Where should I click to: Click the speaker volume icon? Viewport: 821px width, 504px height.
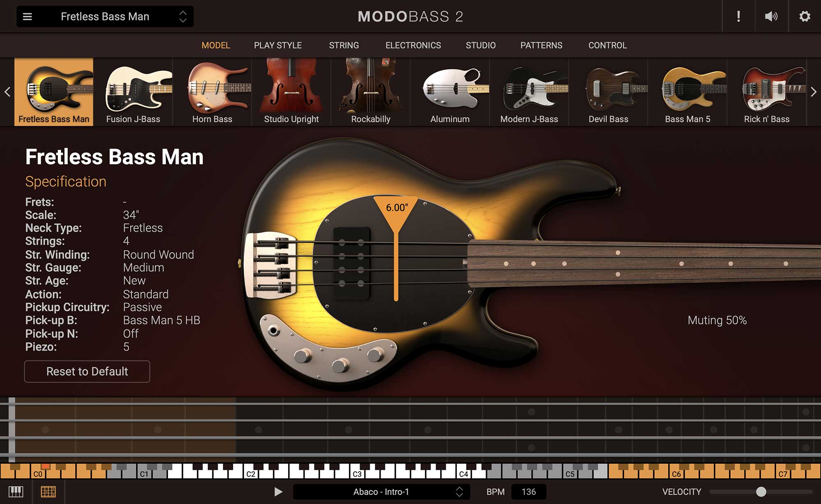click(771, 16)
